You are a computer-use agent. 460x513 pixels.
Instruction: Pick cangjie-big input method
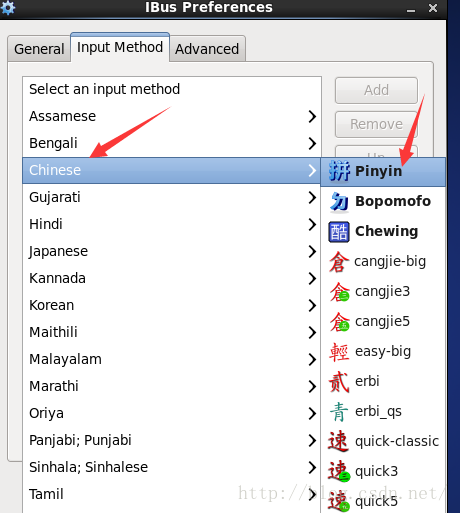coord(383,261)
